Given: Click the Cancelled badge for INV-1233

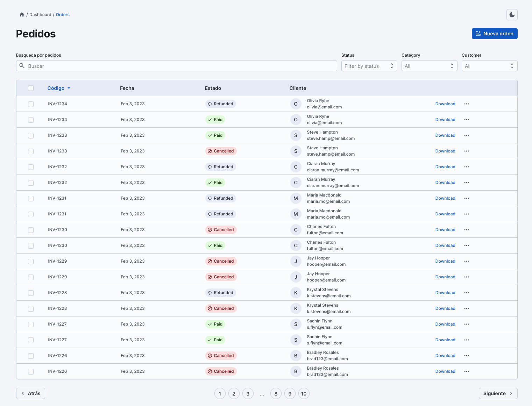Looking at the screenshot, I should [x=221, y=151].
